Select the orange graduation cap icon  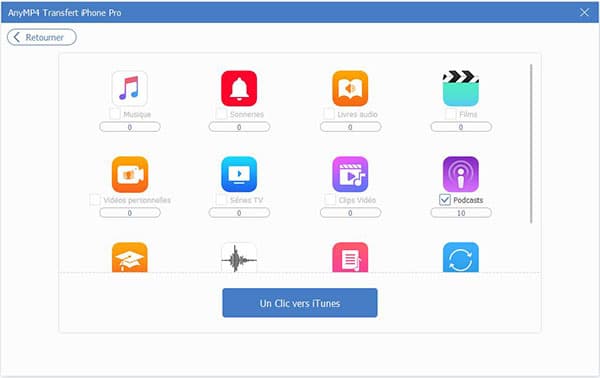click(x=130, y=257)
